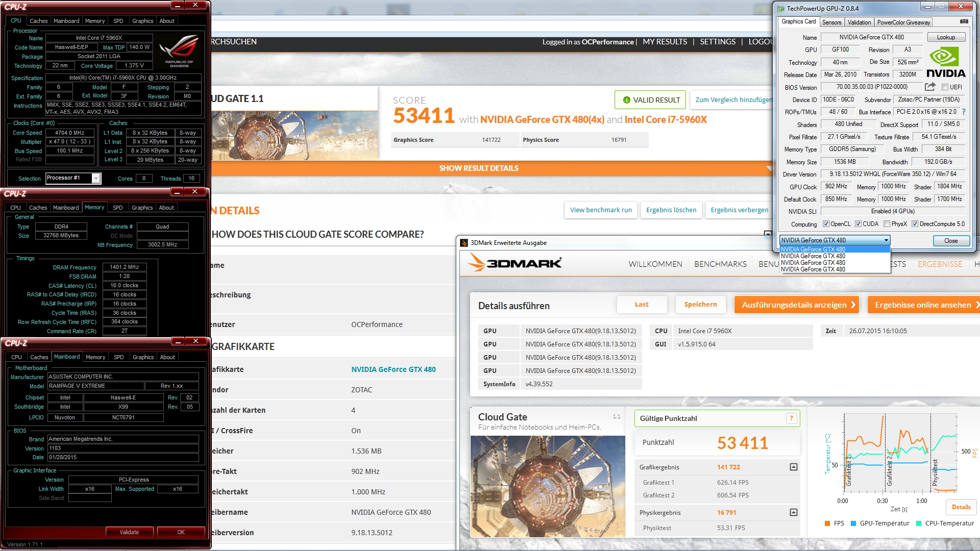Image resolution: width=980 pixels, height=551 pixels.
Task: Open the PowerColor Giveaway tab in GPU-Z
Action: [x=903, y=22]
